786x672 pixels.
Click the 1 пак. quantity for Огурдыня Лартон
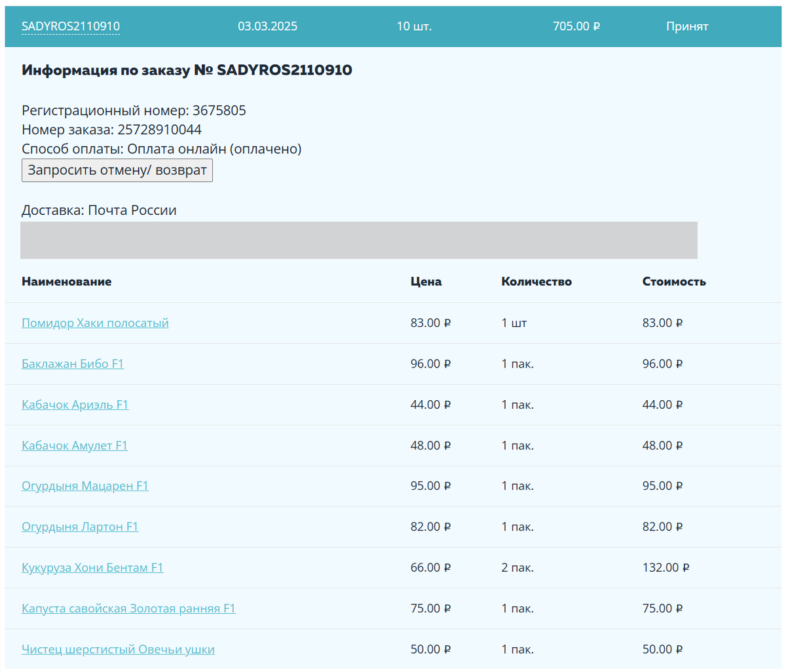tap(517, 527)
